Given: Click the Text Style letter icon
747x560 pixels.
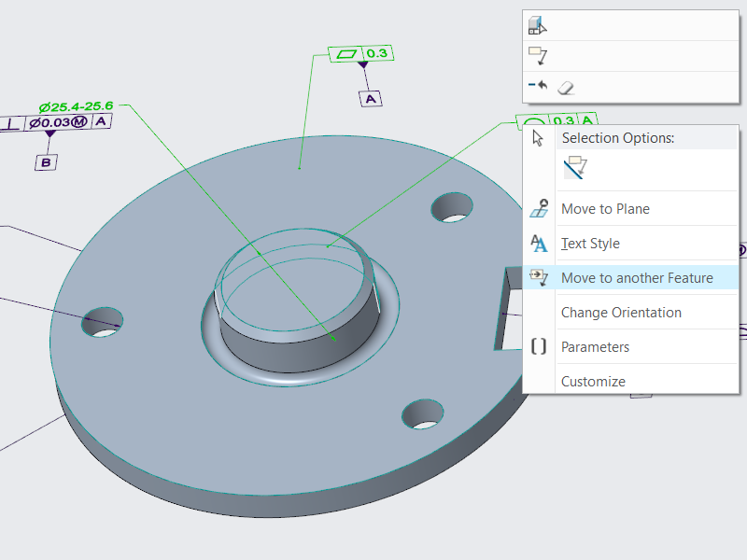Looking at the screenshot, I should tap(539, 244).
